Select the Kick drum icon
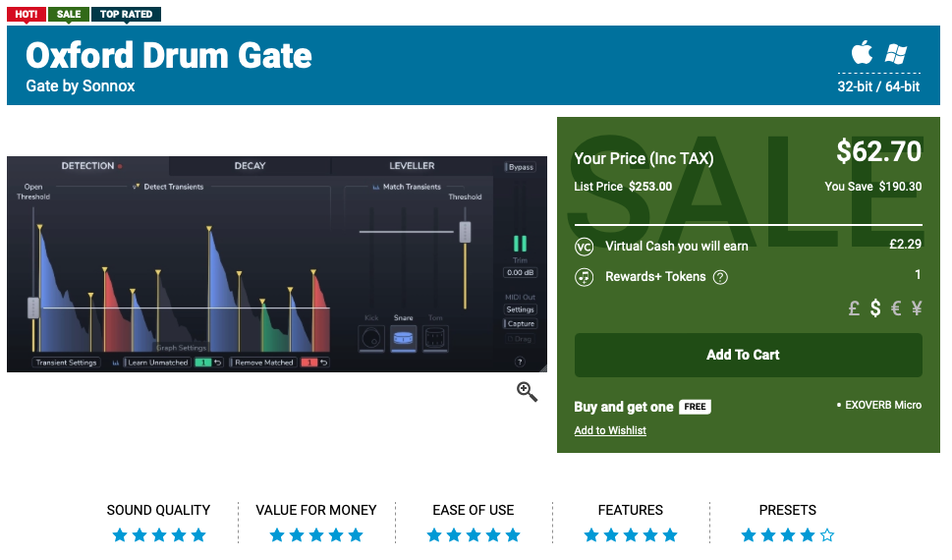 point(371,338)
